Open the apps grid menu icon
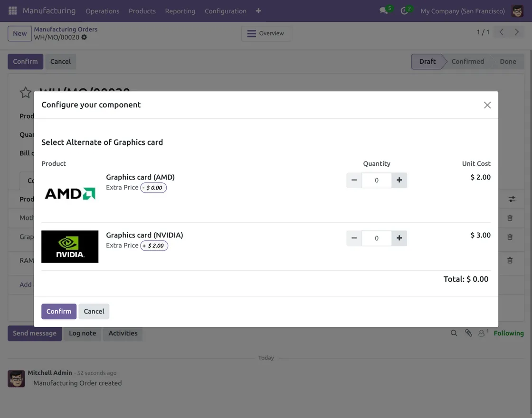Image resolution: width=532 pixels, height=418 pixels. pos(12,11)
